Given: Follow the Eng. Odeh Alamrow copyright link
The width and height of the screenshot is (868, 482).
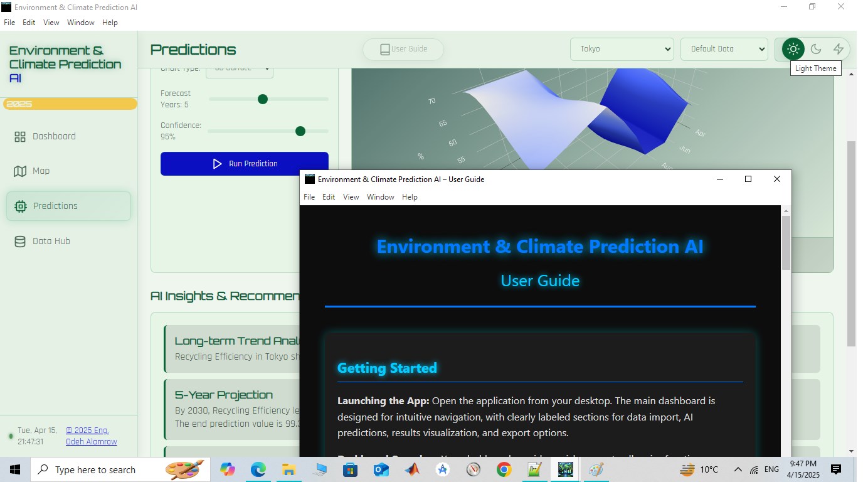Looking at the screenshot, I should pyautogui.click(x=91, y=436).
